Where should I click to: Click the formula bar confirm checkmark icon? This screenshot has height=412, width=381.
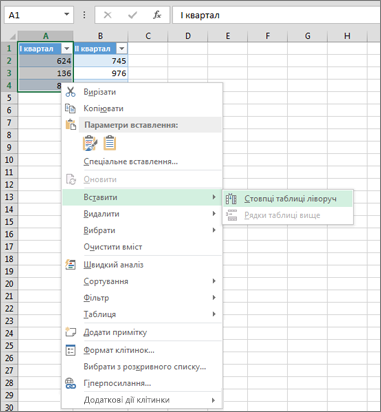click(x=133, y=15)
